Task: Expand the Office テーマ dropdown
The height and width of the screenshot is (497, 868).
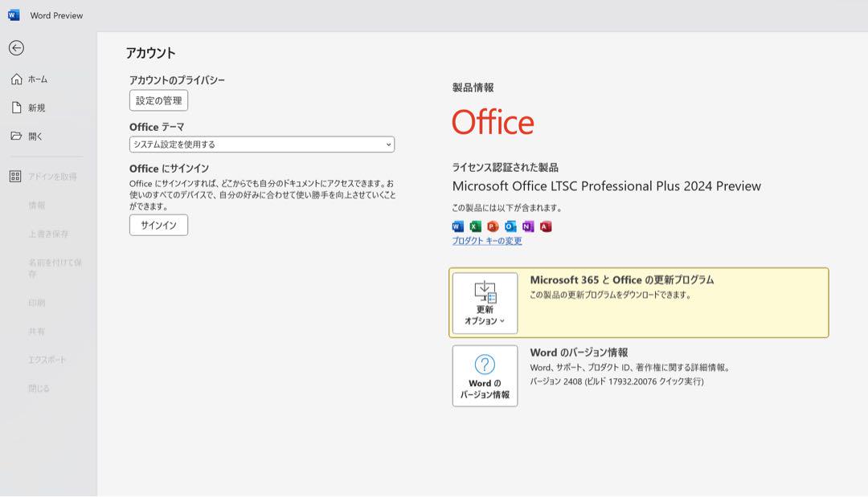Action: pyautogui.click(x=262, y=145)
